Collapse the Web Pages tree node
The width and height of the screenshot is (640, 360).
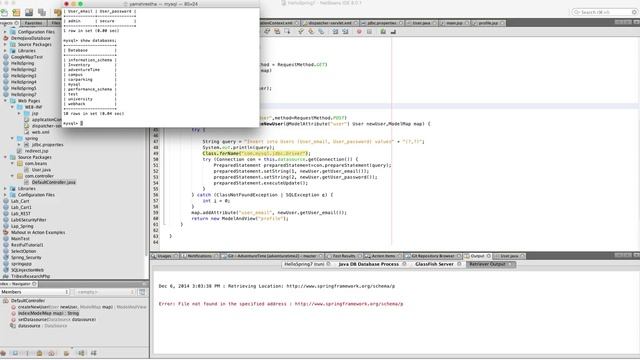click(x=6, y=100)
